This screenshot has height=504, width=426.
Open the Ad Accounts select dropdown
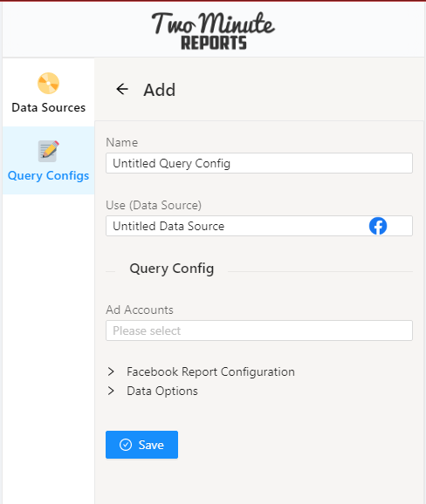point(259,330)
